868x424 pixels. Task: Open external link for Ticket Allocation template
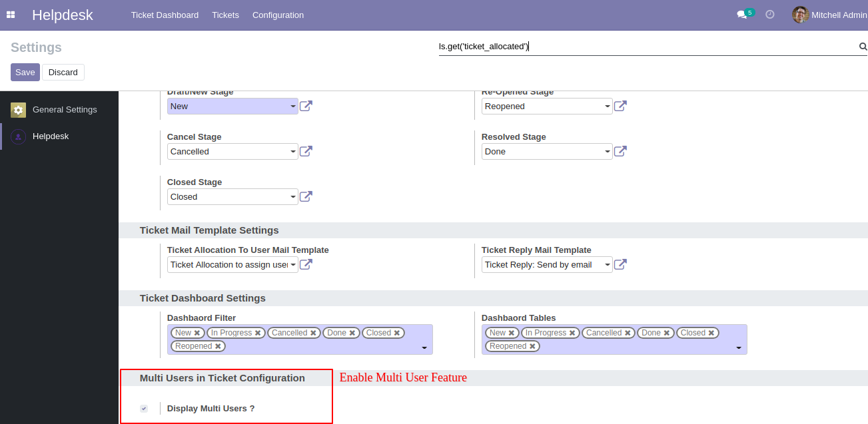coord(306,264)
